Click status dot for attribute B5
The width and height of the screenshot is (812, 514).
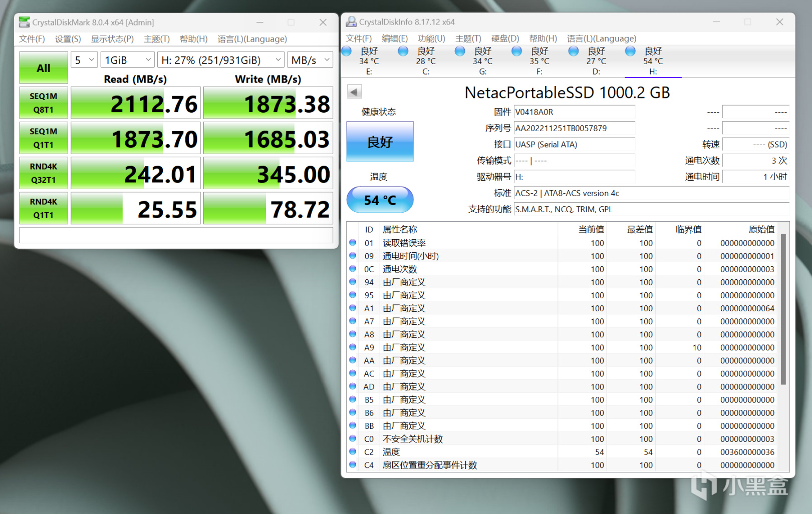coord(353,399)
